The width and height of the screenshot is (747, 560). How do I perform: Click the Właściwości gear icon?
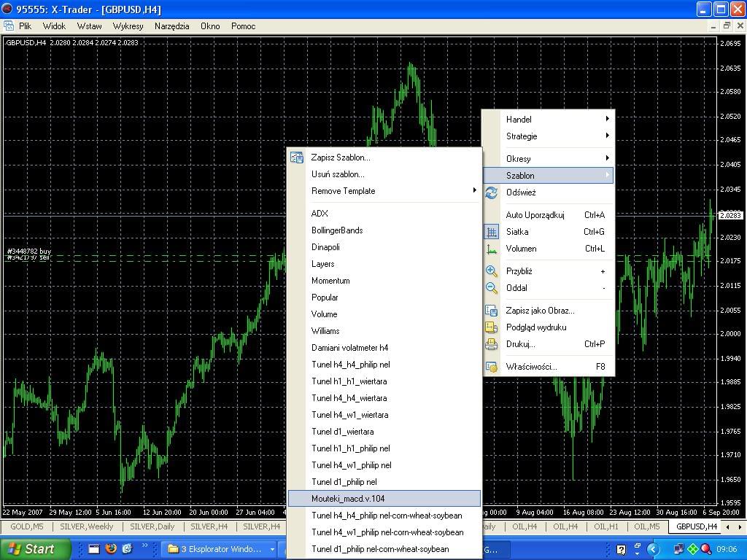[491, 367]
